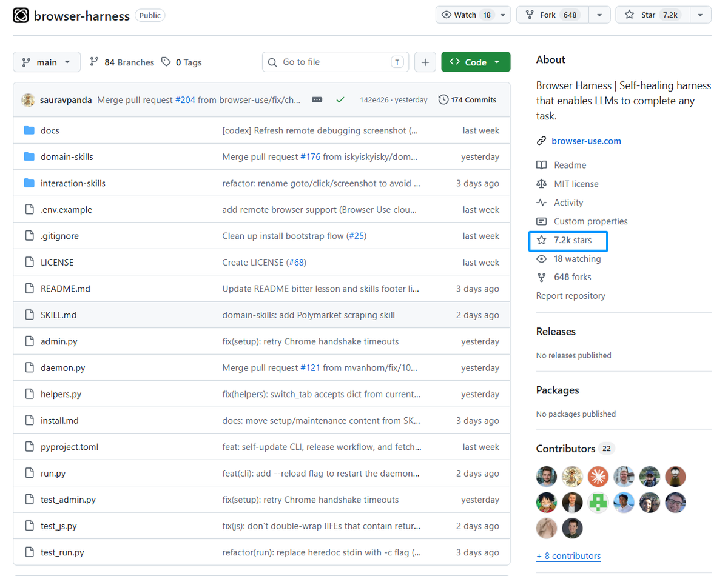Open the browser-use.com website link

586,141
